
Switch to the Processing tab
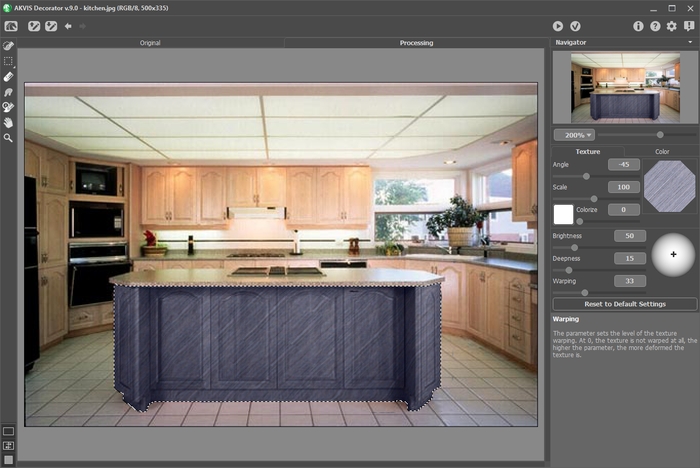416,43
